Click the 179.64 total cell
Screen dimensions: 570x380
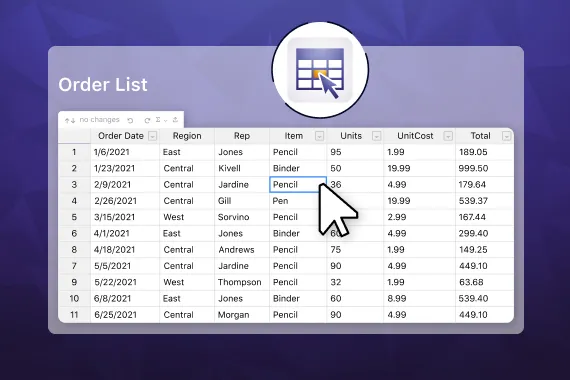tap(485, 185)
